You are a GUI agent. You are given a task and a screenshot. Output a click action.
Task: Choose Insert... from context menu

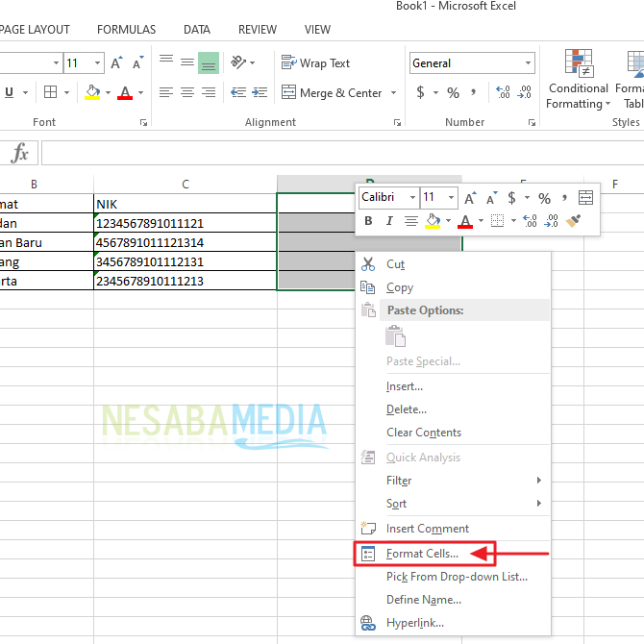(x=453, y=386)
